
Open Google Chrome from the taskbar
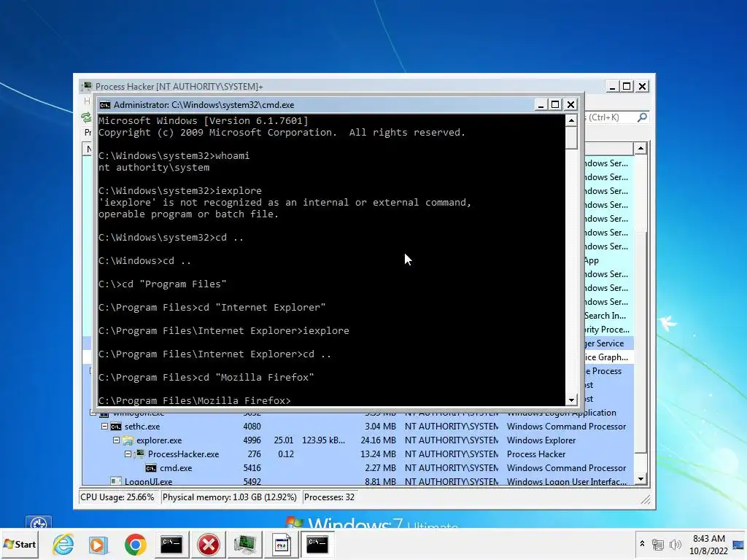(135, 544)
